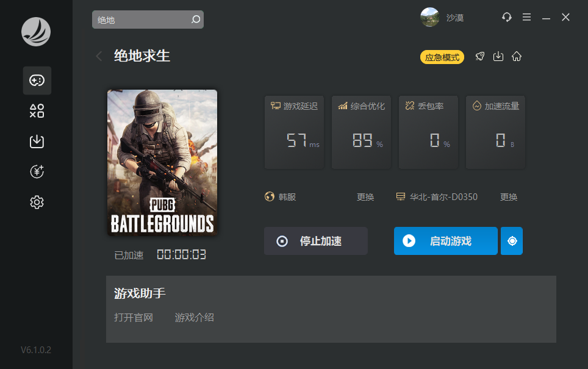The image size is (588, 369).
Task: Click 启动游戏 launch game button
Action: click(x=445, y=241)
